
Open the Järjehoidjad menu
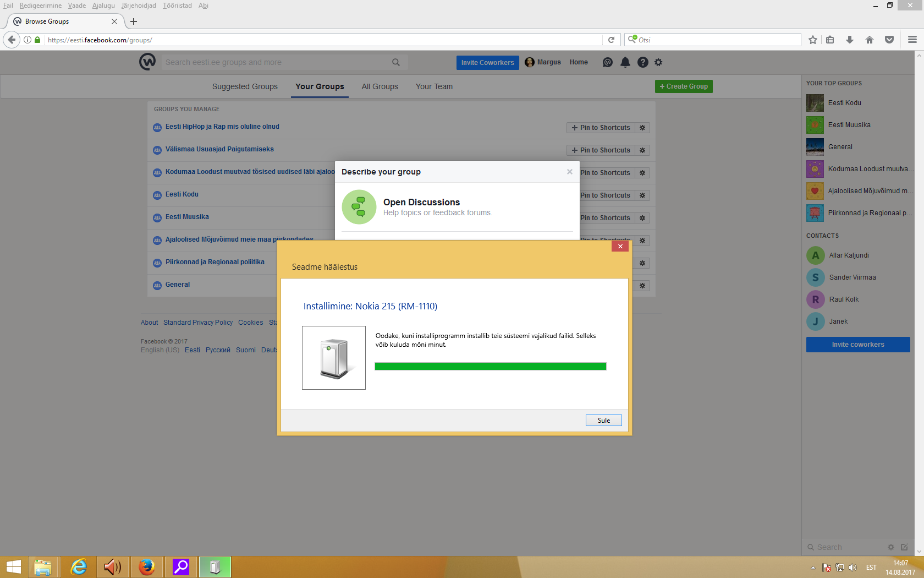[139, 6]
